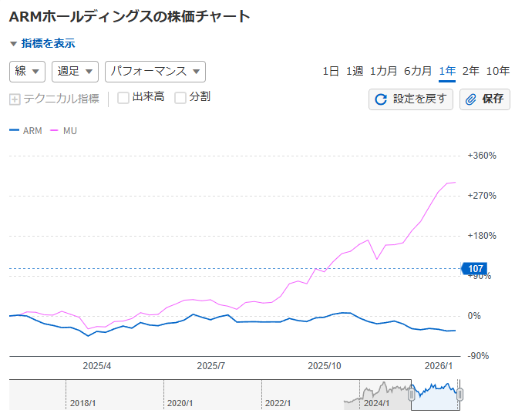Click the +180% axis label
The height and width of the screenshot is (420, 515).
pos(482,236)
